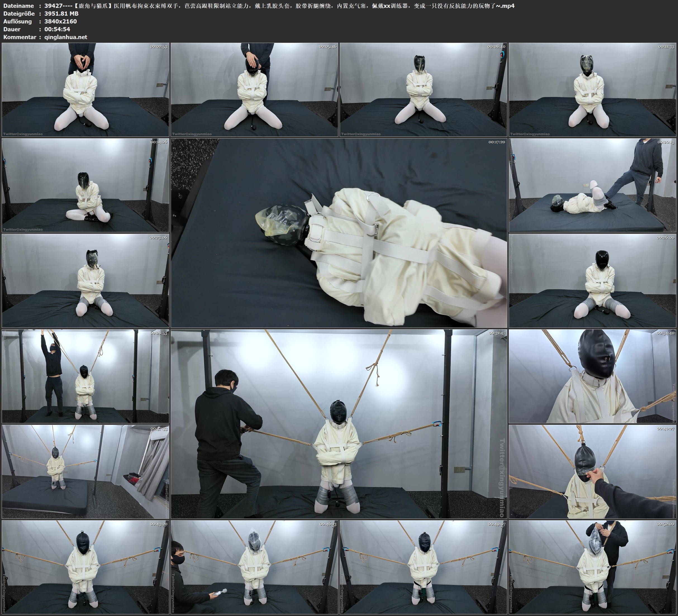
Task: Click the frame labeled 00:11:33
Action: pos(592,89)
